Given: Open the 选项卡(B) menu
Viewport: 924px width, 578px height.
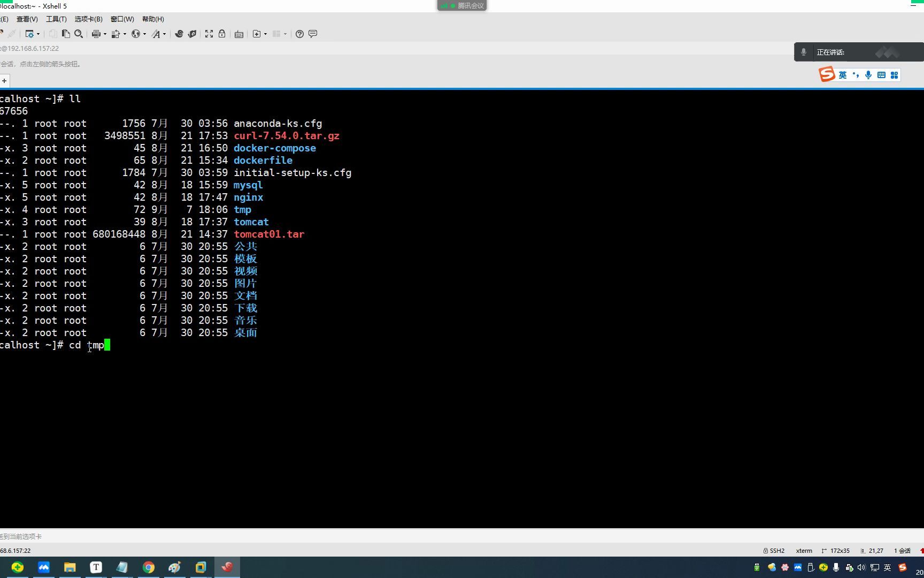Looking at the screenshot, I should tap(88, 19).
